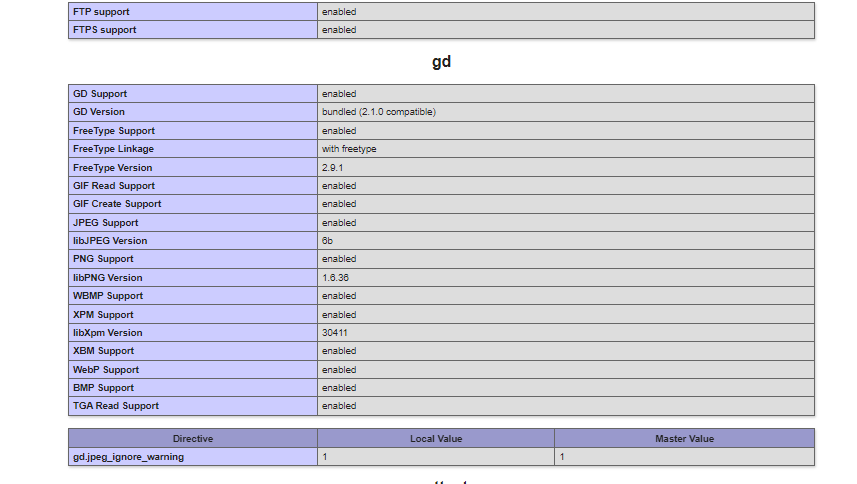Screen dimensions: 857x484
Task: Click the XPM Support enabled value
Action: point(339,315)
